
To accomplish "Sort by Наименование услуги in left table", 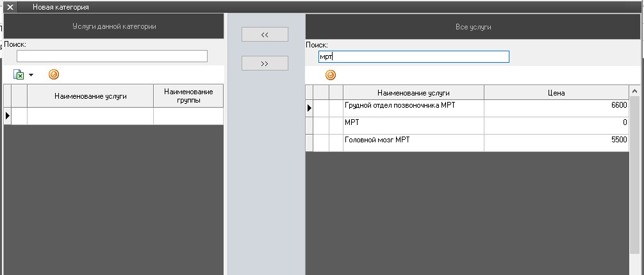I will point(90,96).
